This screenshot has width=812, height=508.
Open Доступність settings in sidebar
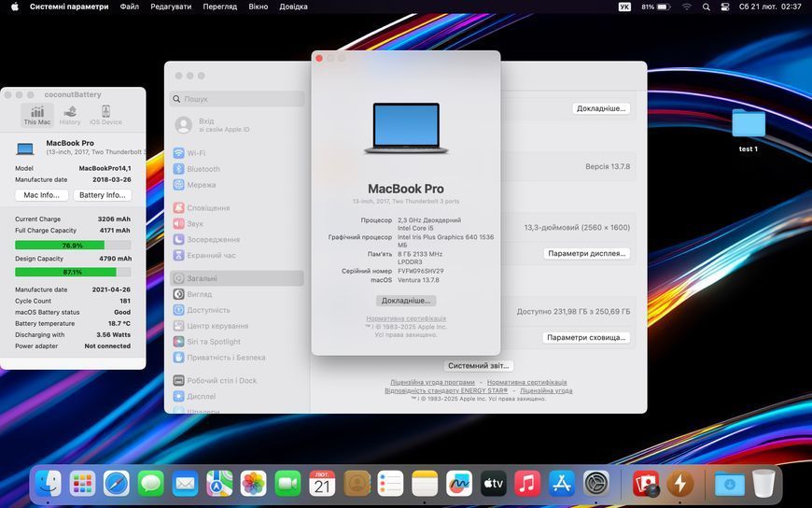237,310
